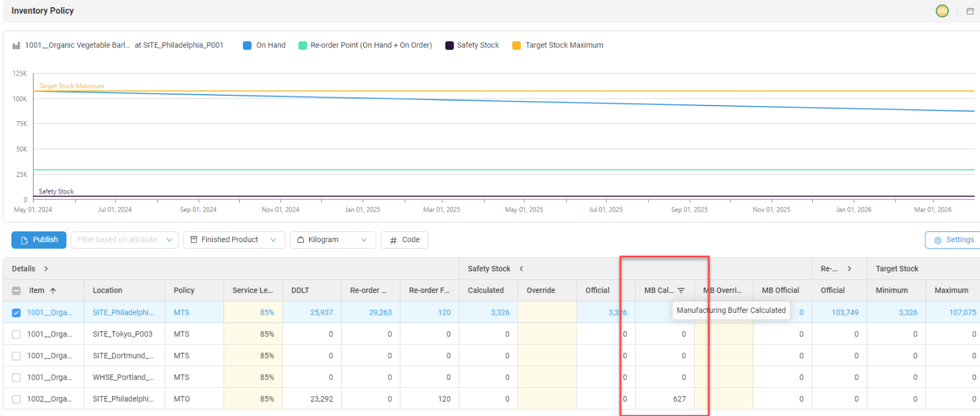The image size is (980, 416).
Task: Click the green user avatar icon
Action: pos(942,11)
